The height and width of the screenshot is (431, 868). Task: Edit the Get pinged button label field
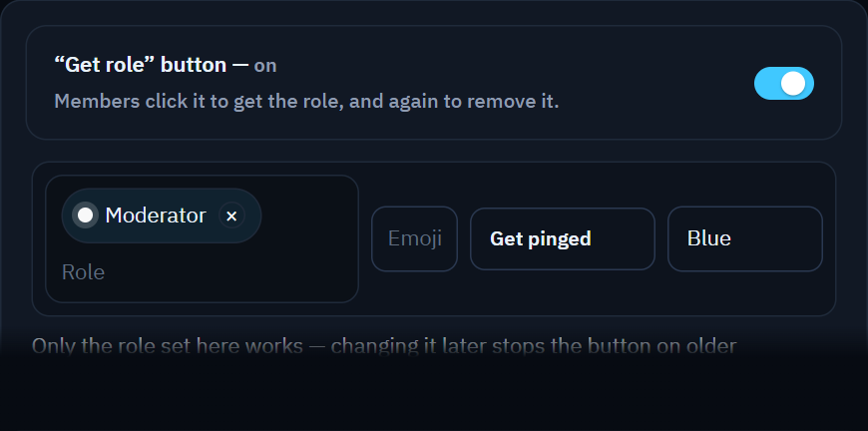click(563, 239)
